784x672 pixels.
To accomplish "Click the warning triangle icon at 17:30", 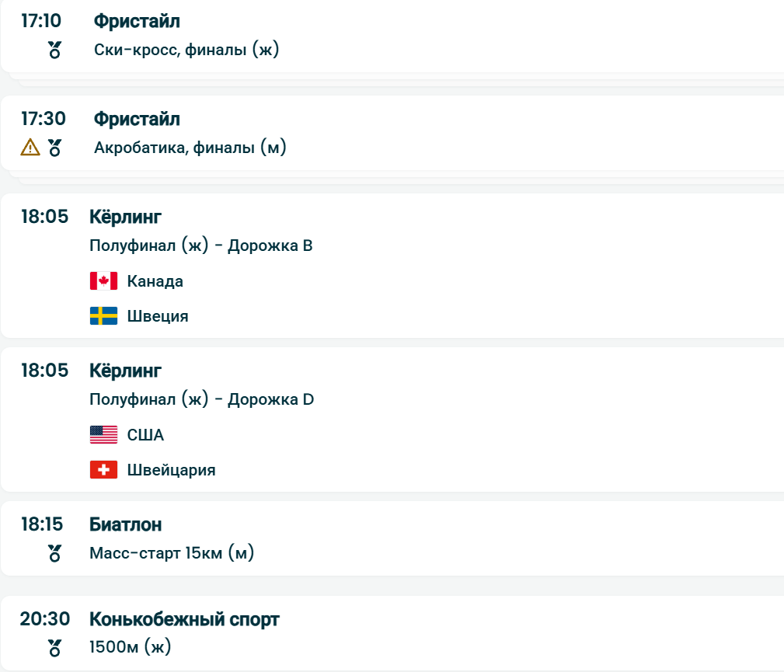I will [30, 147].
